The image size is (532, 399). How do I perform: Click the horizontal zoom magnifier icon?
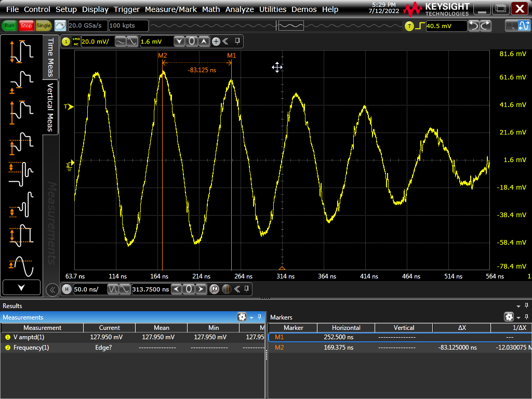(x=214, y=289)
